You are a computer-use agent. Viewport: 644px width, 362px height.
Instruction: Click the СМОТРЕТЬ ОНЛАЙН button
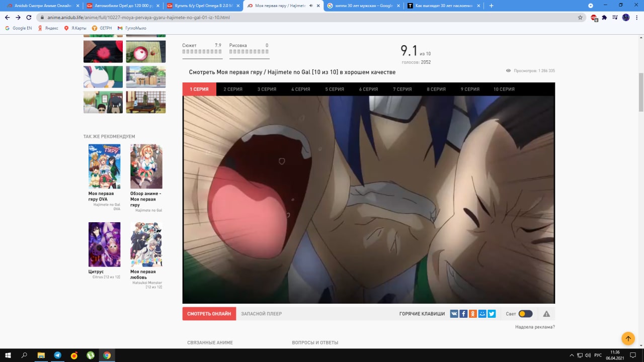209,314
